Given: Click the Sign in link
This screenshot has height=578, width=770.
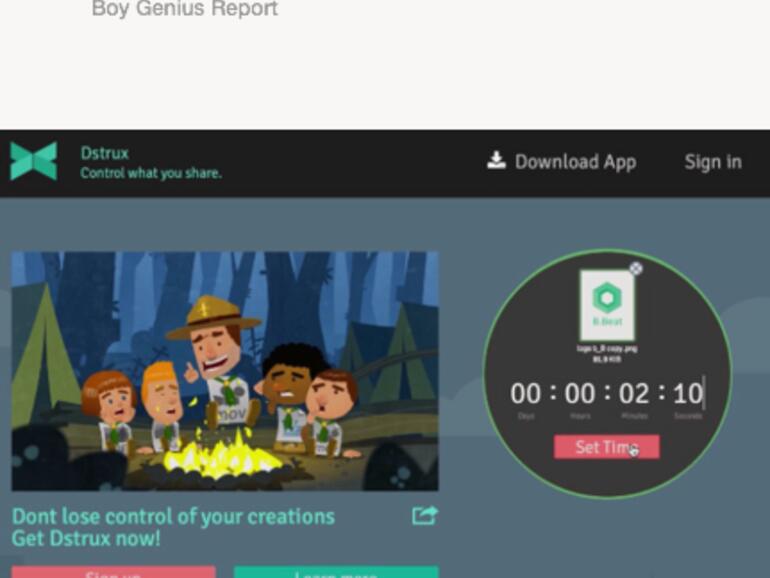Looking at the screenshot, I should tap(713, 162).
